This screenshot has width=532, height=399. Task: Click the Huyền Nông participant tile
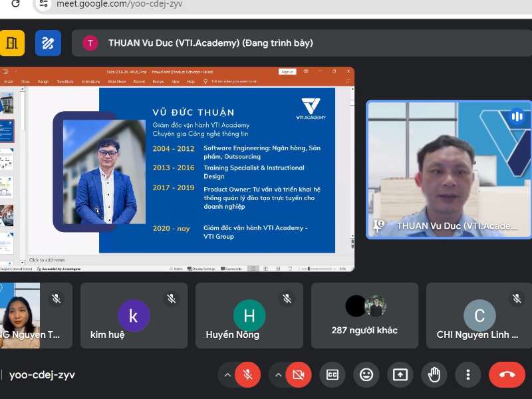point(249,315)
